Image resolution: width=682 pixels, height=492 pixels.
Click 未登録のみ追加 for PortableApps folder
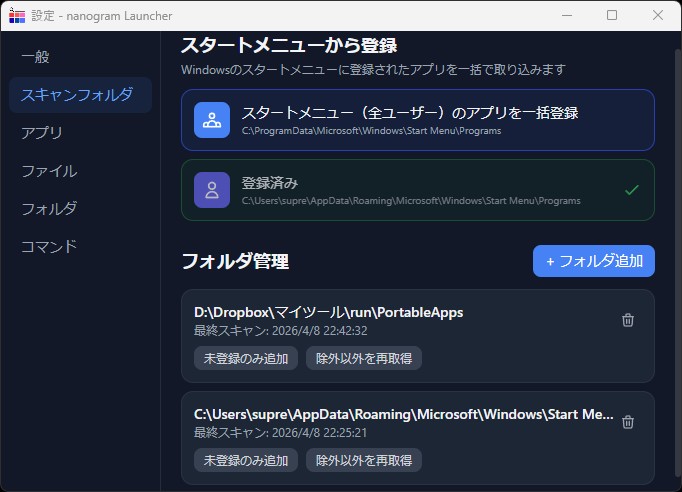coord(246,358)
